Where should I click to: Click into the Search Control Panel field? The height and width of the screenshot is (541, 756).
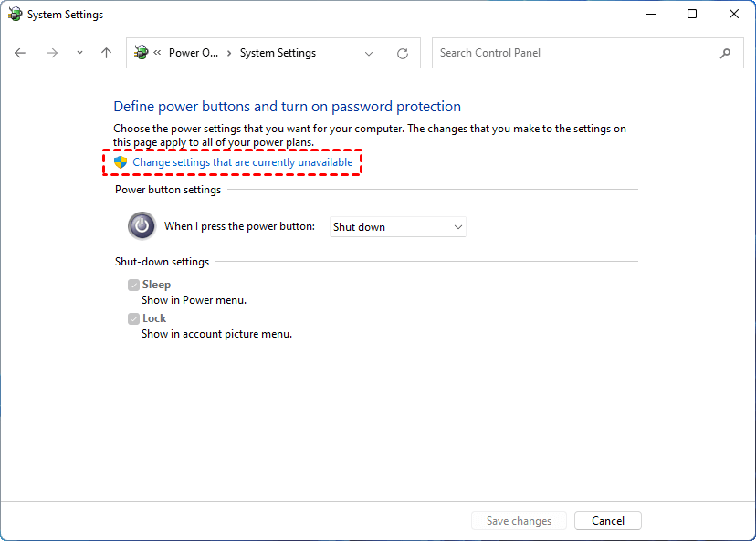pyautogui.click(x=575, y=53)
